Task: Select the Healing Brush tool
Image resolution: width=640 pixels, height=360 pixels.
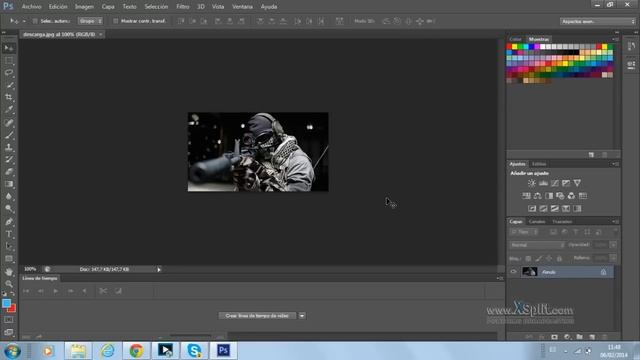Action: [x=9, y=122]
